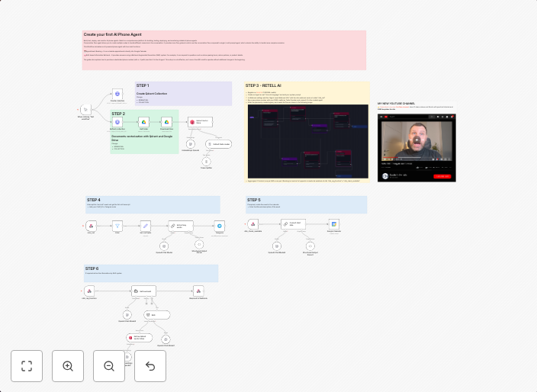Click the 'Create Qdrant Collection' subheading

[152, 94]
